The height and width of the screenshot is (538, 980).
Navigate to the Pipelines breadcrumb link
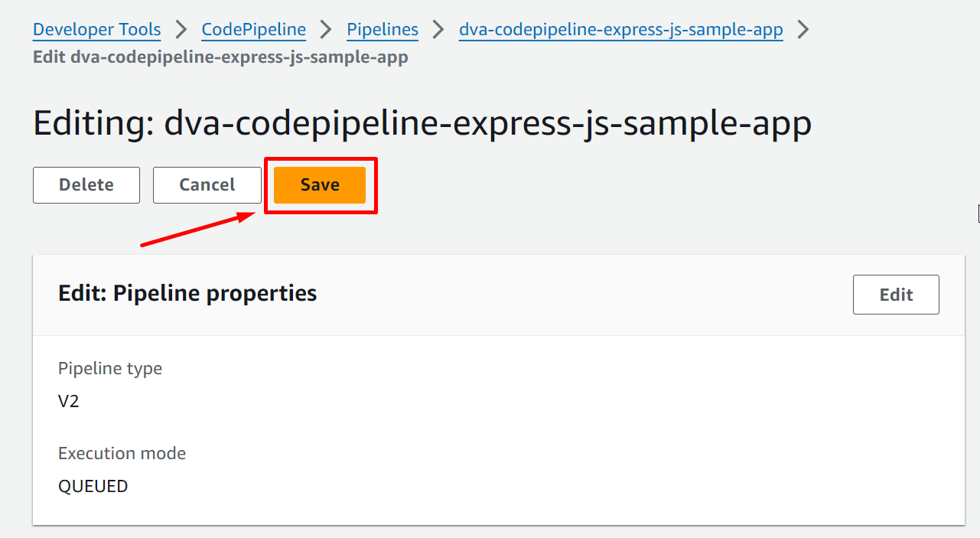pyautogui.click(x=383, y=30)
